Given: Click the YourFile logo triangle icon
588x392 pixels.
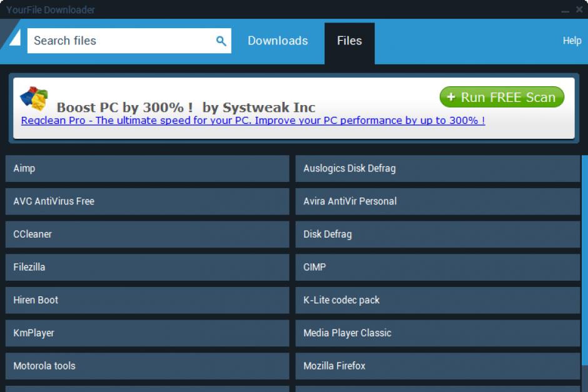Looking at the screenshot, I should tap(14, 38).
